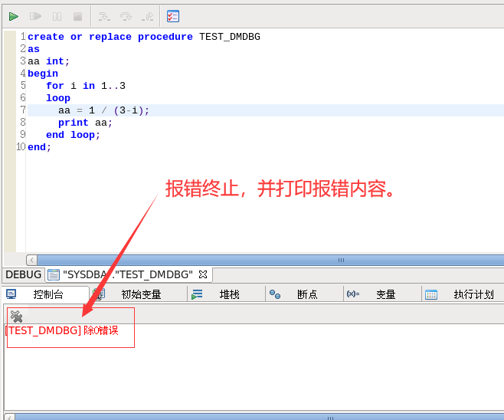Close the "SYSDBA"."TEST_DMDBG" tab
The width and height of the screenshot is (504, 420).
pyautogui.click(x=203, y=274)
